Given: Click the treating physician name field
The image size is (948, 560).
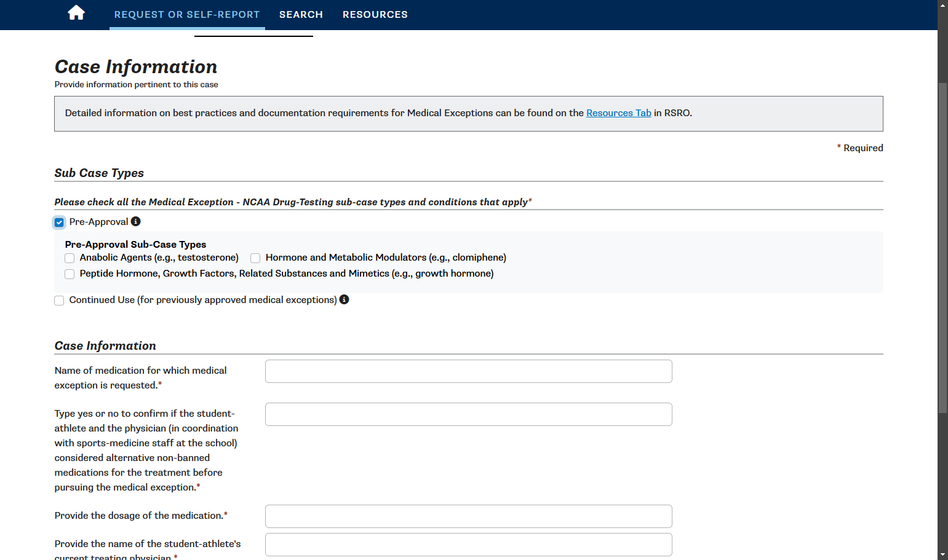Looking at the screenshot, I should pos(469,545).
